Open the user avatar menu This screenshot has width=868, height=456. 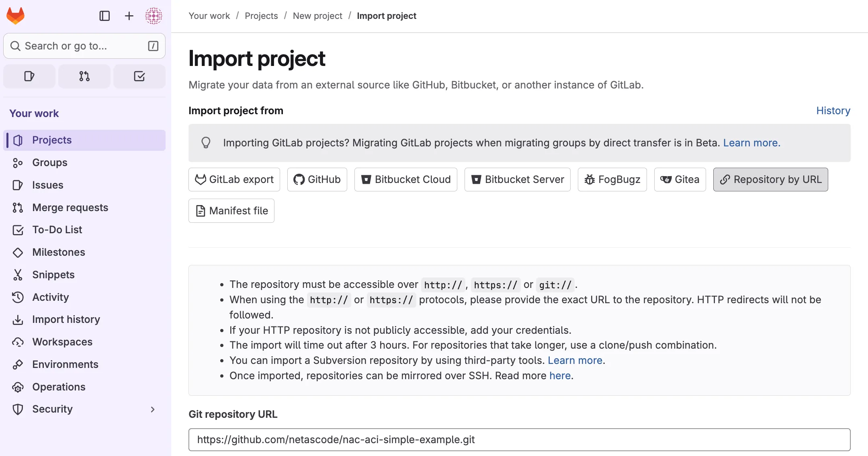[x=154, y=16]
